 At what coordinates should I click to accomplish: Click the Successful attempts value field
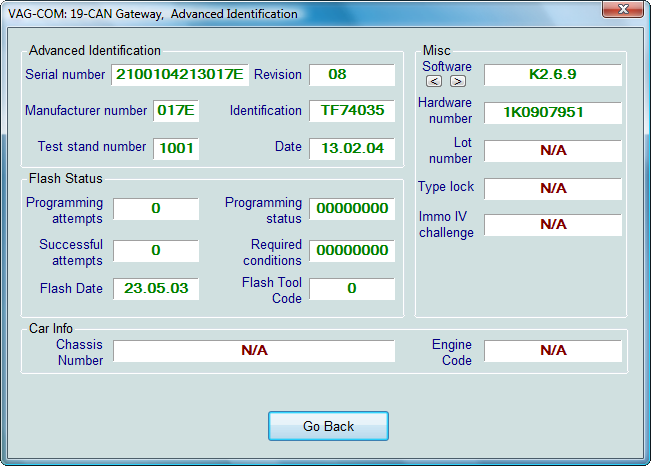156,250
